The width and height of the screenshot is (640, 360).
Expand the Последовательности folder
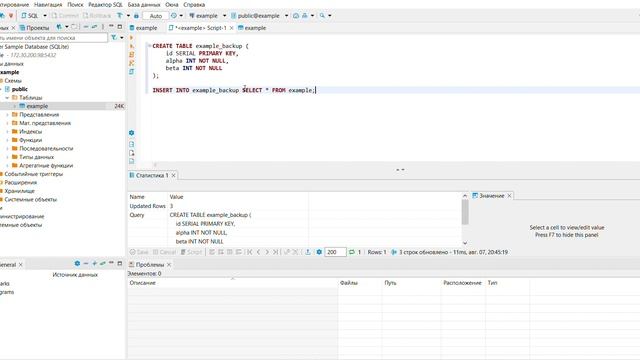(7, 149)
